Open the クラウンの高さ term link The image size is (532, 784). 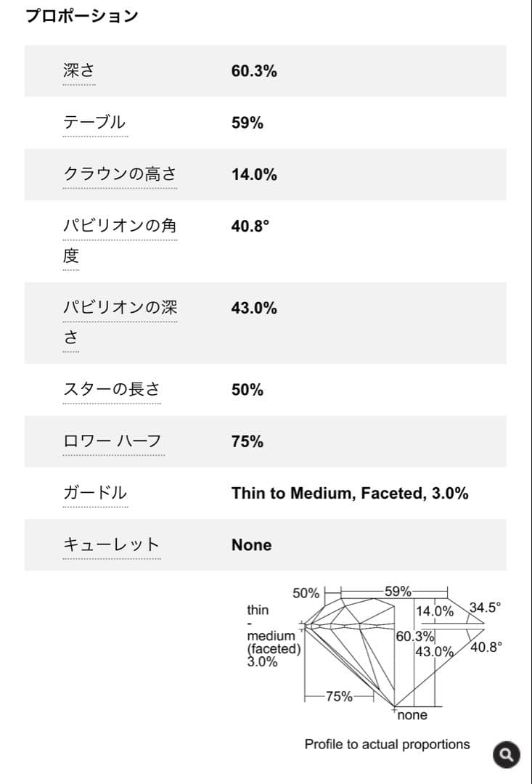[119, 174]
